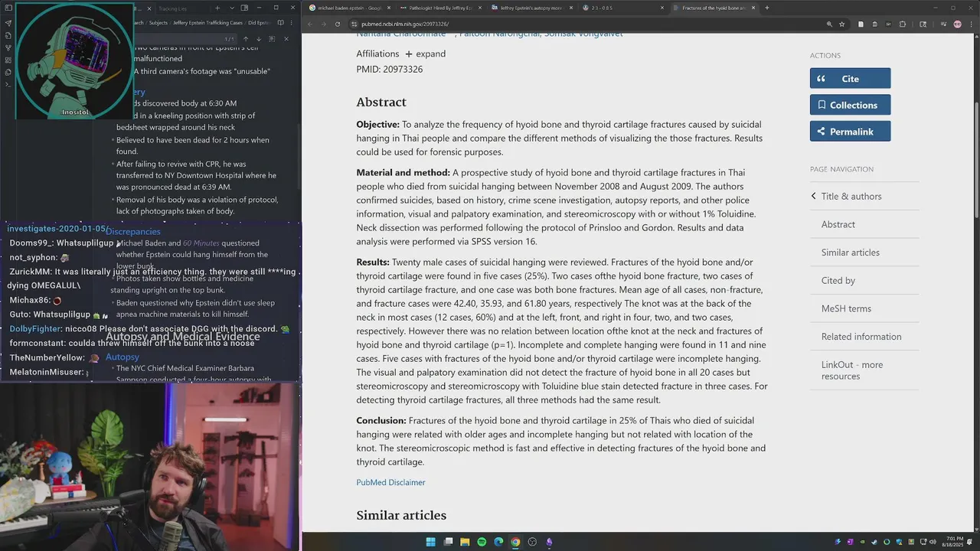Go to previous search match in Obsidian
Screen dimensions: 980x551
coord(246,39)
